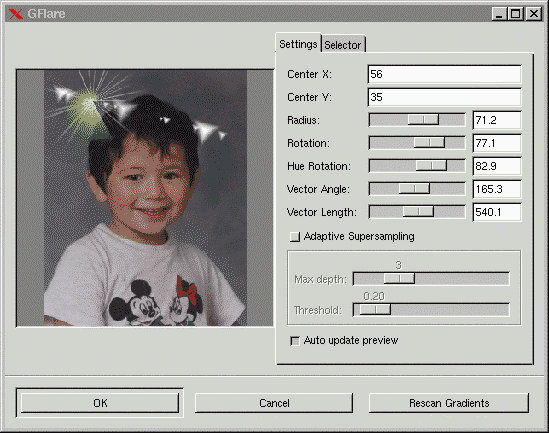
Task: Click the Vector Length slider handle
Action: [x=418, y=212]
